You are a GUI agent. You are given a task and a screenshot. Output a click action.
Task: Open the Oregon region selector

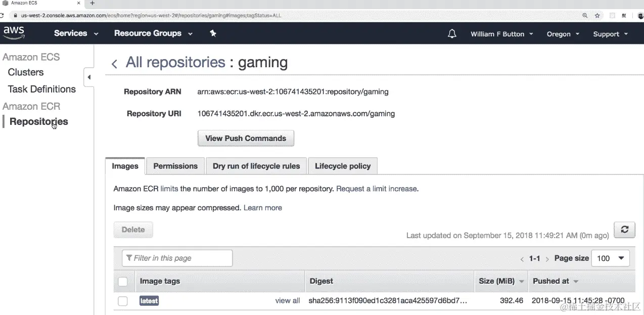coord(563,34)
